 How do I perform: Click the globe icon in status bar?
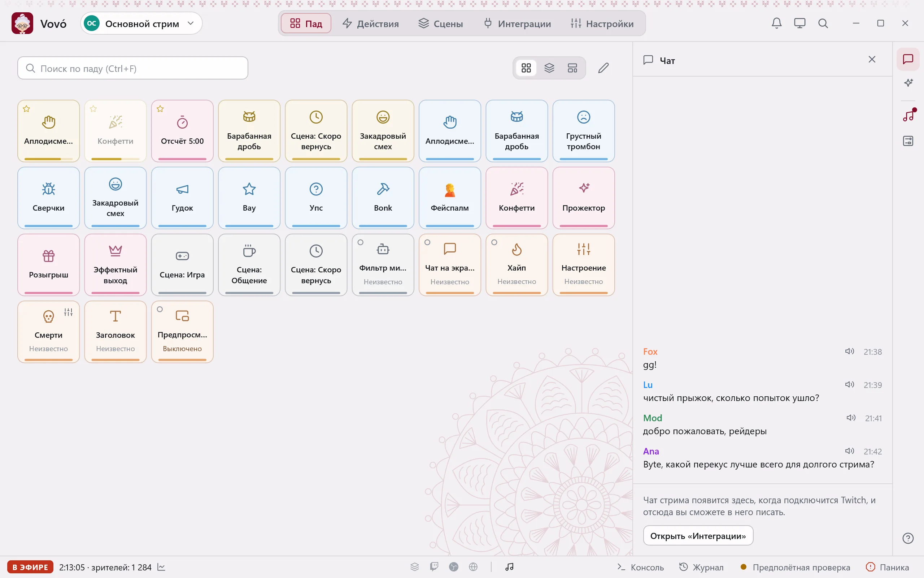(x=473, y=567)
